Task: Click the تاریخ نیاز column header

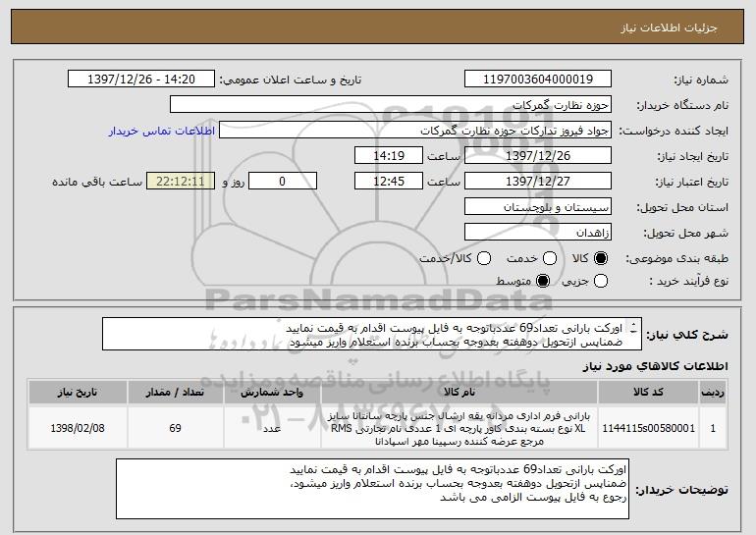Action: (78, 393)
